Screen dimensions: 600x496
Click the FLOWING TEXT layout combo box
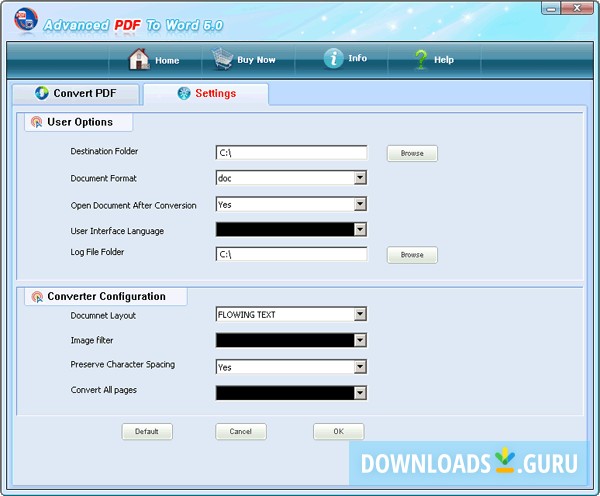(291, 314)
